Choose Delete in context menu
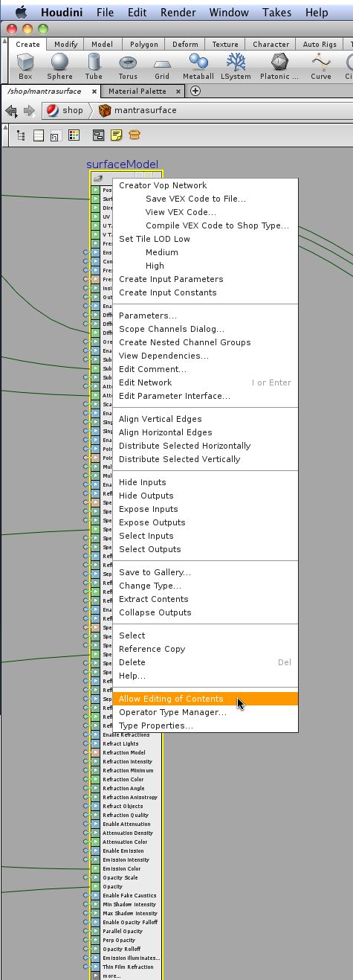Screen dimensions: 353x980 205,662
